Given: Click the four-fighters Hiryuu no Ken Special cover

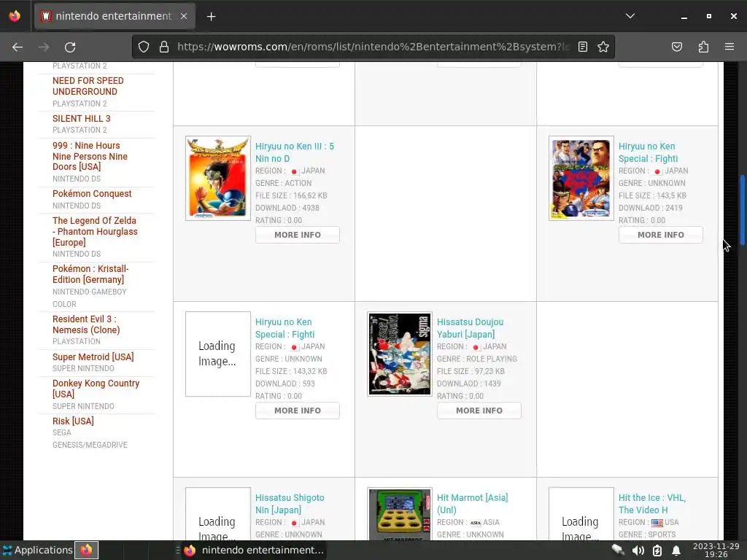Looking at the screenshot, I should click(x=581, y=178).
